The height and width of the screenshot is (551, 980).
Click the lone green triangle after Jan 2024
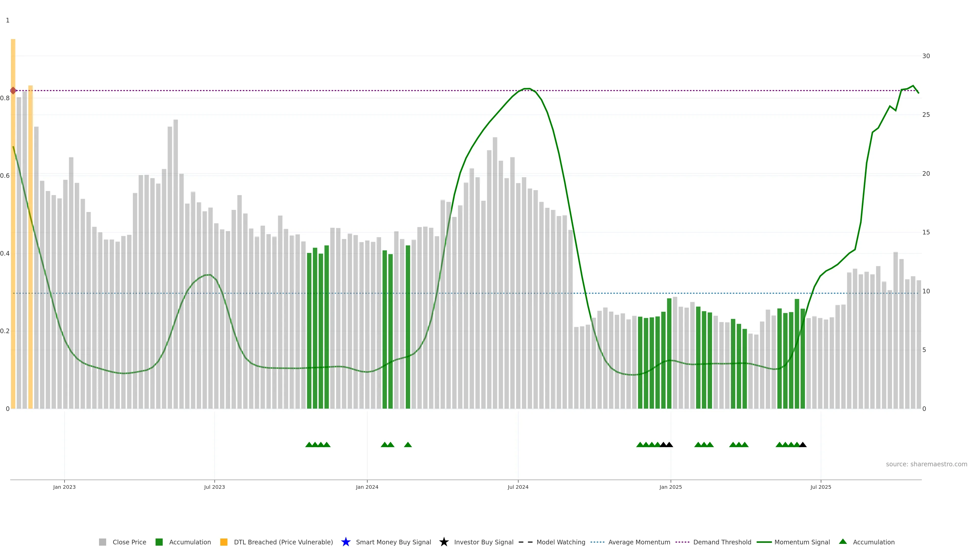click(x=408, y=445)
